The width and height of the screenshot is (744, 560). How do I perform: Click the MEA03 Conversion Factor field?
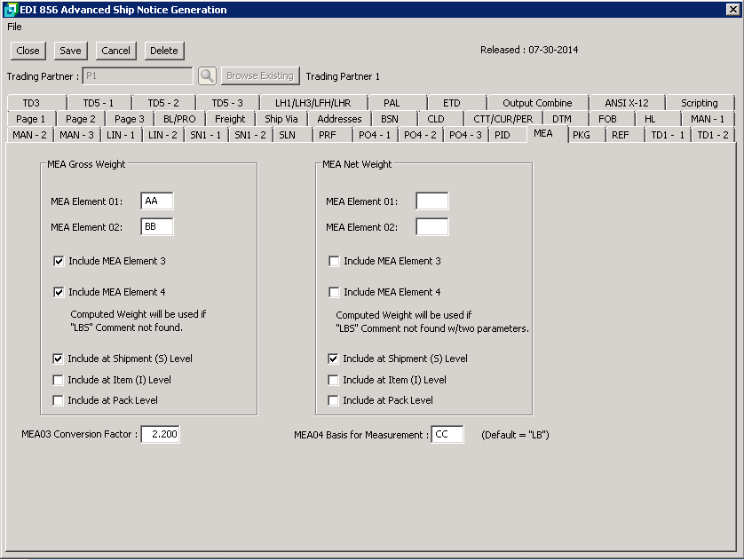click(161, 435)
